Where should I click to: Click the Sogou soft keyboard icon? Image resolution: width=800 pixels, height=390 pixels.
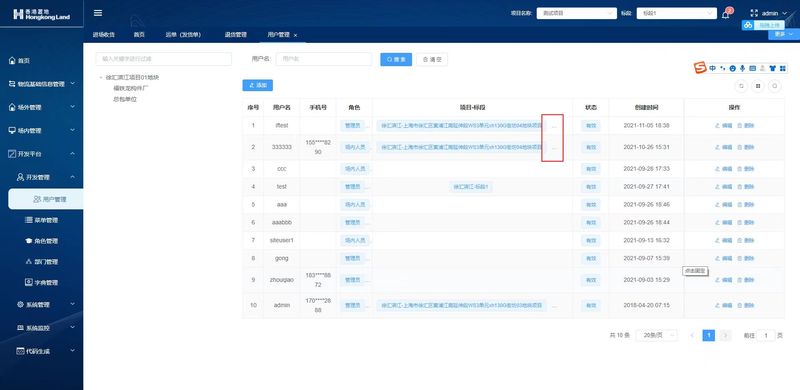(x=752, y=68)
